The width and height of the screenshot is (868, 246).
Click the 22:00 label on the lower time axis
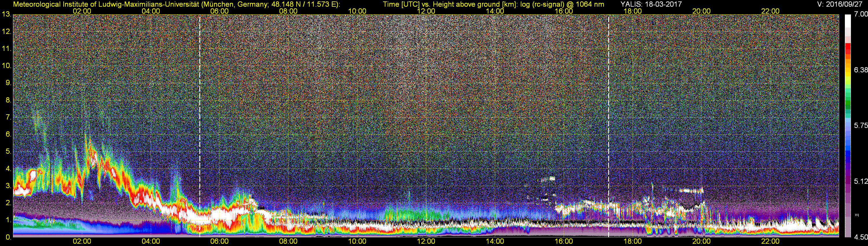pyautogui.click(x=770, y=241)
